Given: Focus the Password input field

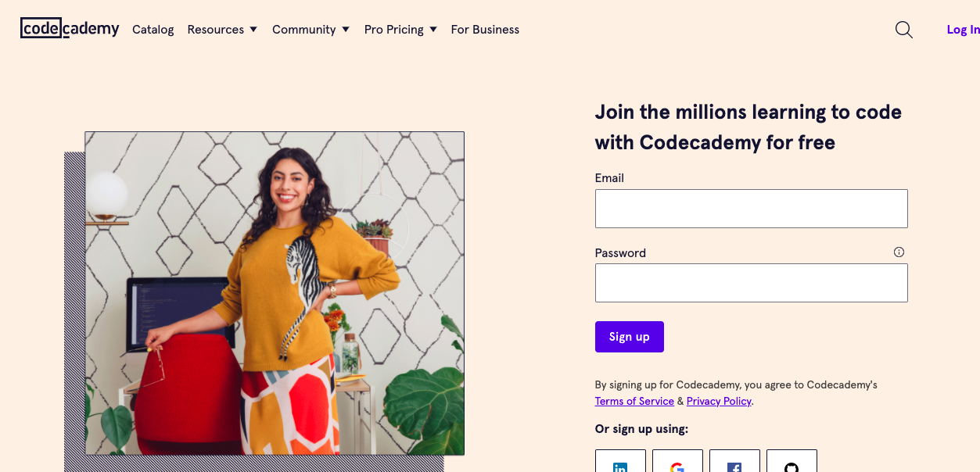Looking at the screenshot, I should 751,283.
